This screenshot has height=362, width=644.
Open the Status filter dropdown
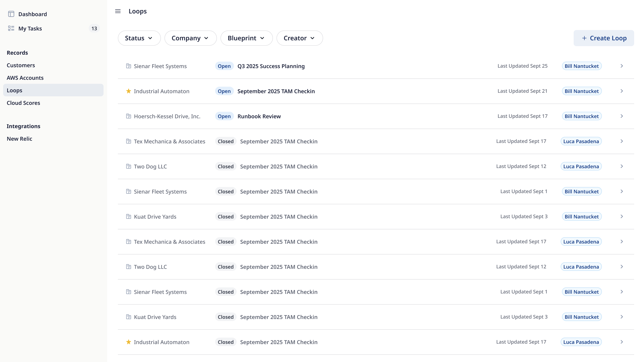(139, 38)
